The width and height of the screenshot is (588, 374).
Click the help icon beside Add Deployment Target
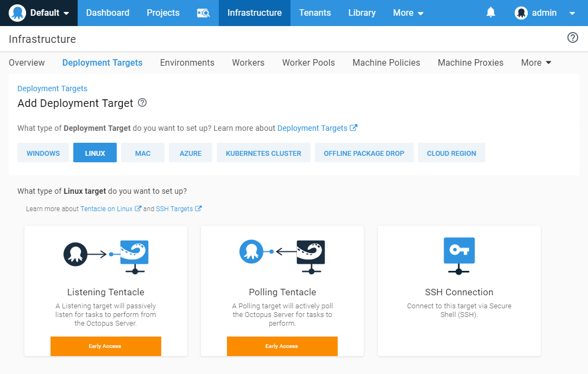142,103
